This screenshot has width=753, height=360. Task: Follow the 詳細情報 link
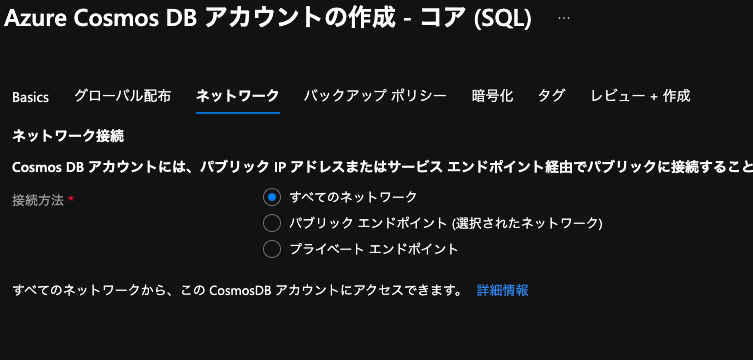(503, 290)
